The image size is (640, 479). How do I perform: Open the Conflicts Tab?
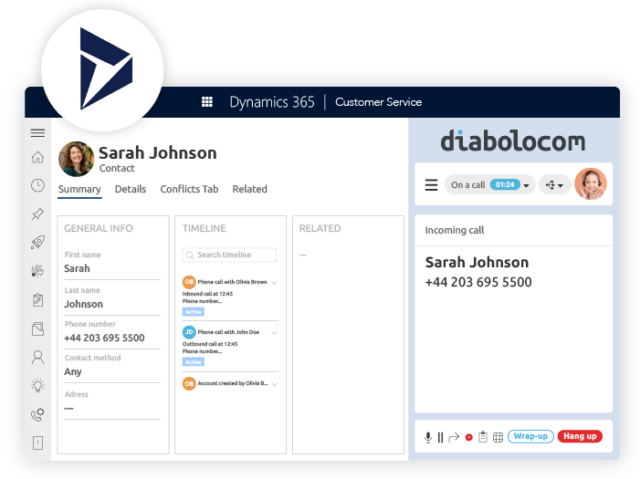189,189
